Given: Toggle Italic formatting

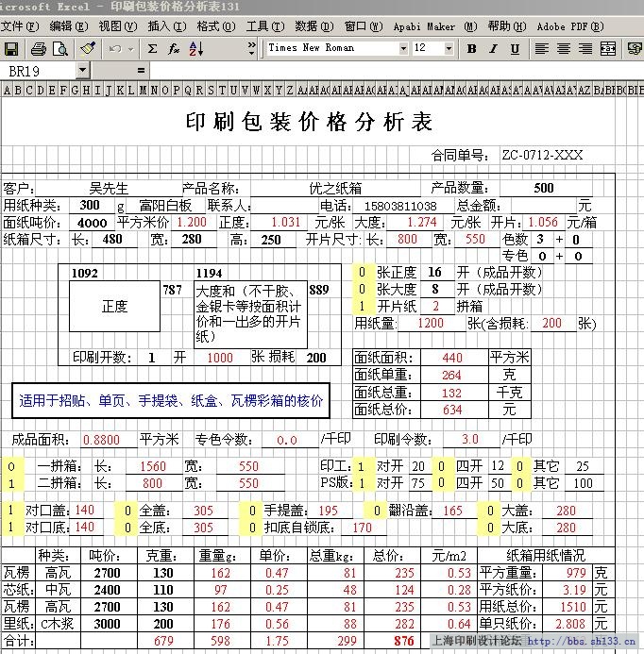Looking at the screenshot, I should [x=494, y=48].
